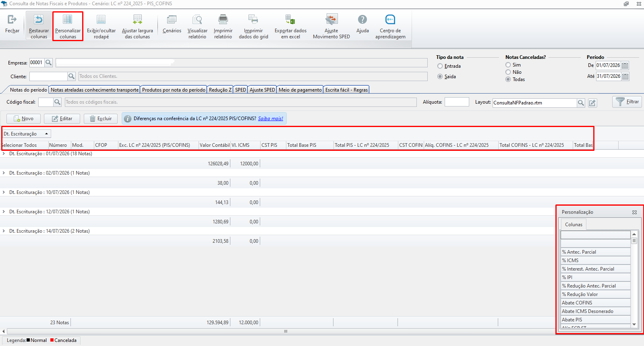
Task: Open calendar for De date
Action: (x=625, y=65)
